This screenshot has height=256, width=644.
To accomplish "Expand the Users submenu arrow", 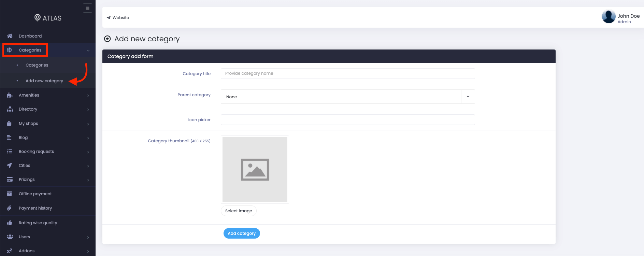I will (88, 237).
